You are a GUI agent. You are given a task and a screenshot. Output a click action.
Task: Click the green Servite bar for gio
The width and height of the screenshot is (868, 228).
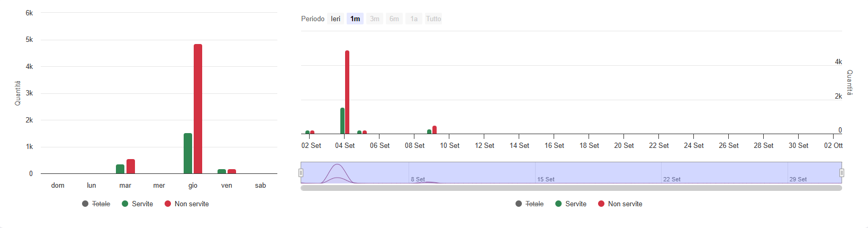pos(188,153)
